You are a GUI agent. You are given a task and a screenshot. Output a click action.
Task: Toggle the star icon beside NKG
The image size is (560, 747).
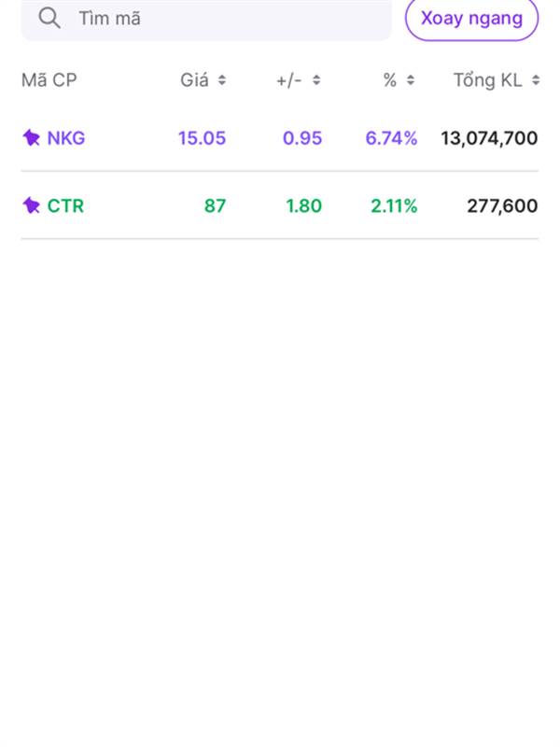[32, 138]
